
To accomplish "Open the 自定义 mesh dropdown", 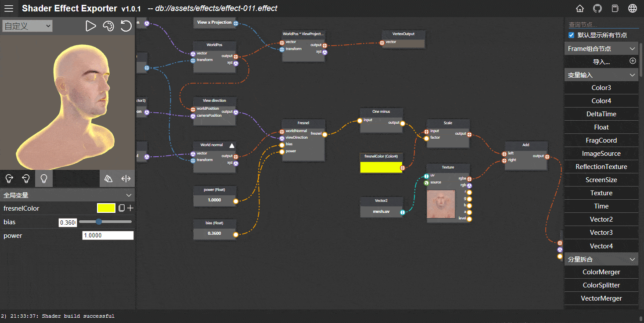I will 27,26.
